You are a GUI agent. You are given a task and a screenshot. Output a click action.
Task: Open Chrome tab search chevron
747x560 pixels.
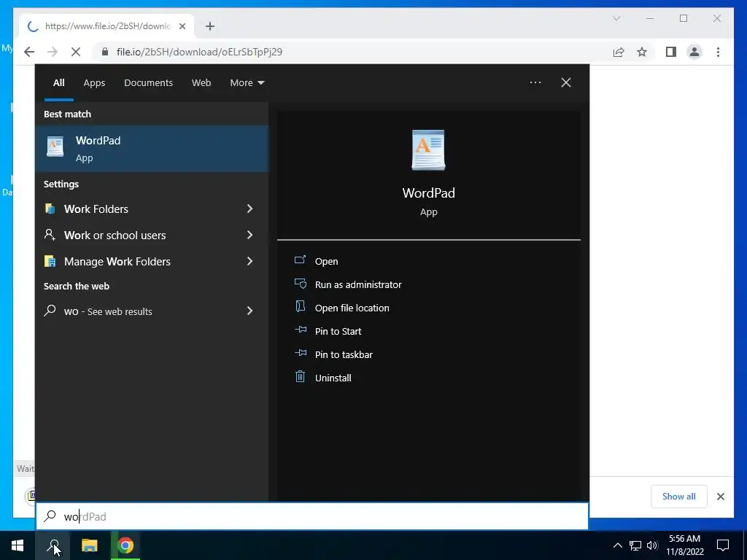click(x=616, y=18)
